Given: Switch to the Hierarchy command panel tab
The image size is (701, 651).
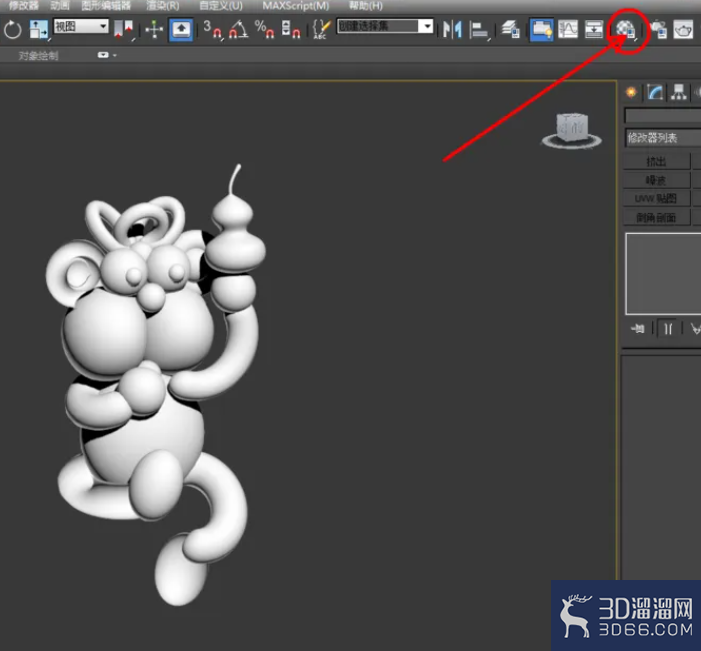Looking at the screenshot, I should [679, 93].
